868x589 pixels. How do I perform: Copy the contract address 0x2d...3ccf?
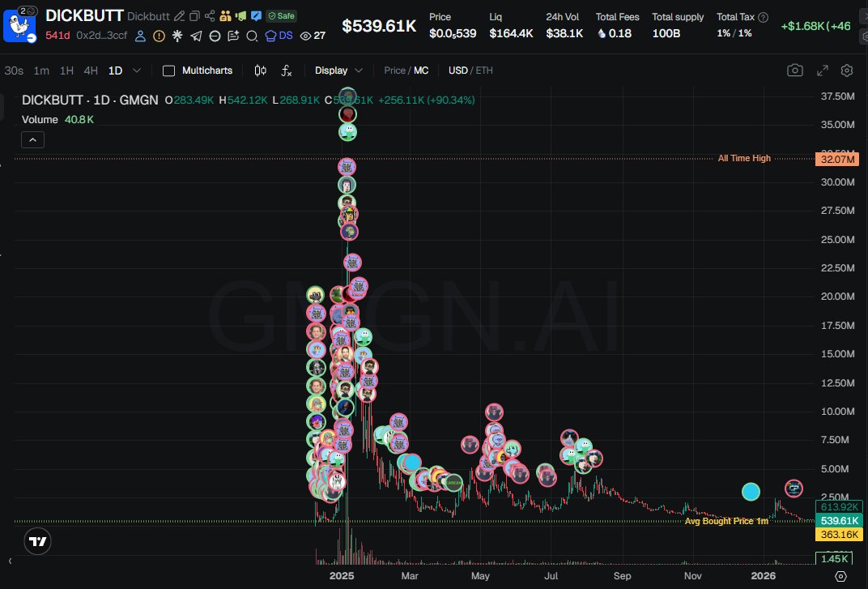pyautogui.click(x=102, y=36)
